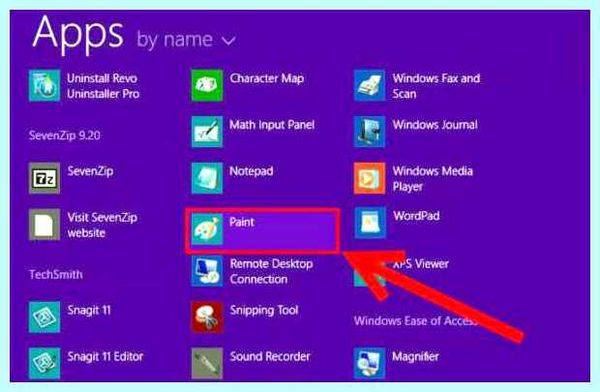Viewport: 600px width, 392px height.
Task: Open the Math Input Panel icon
Action: click(207, 131)
